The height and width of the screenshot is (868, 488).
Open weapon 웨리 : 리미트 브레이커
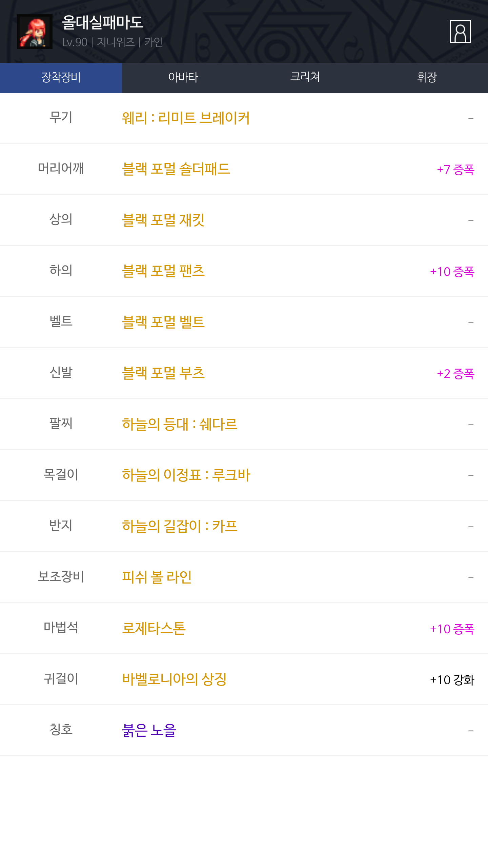coord(186,118)
